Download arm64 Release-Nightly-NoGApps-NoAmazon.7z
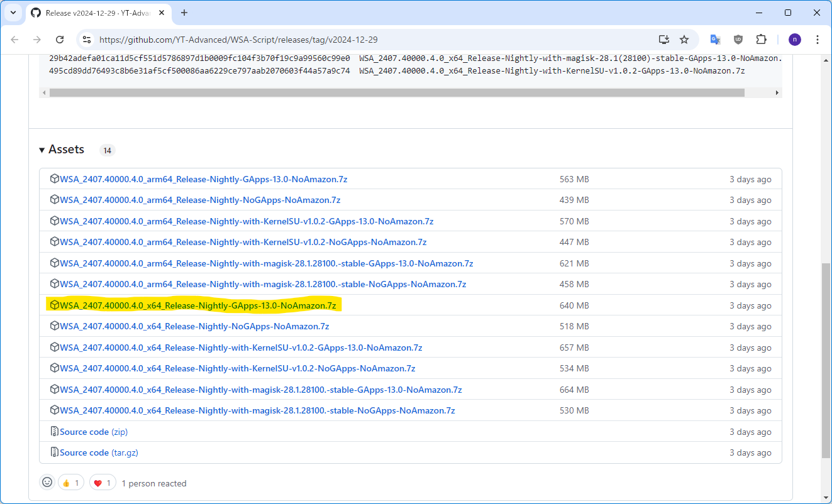 tap(200, 200)
